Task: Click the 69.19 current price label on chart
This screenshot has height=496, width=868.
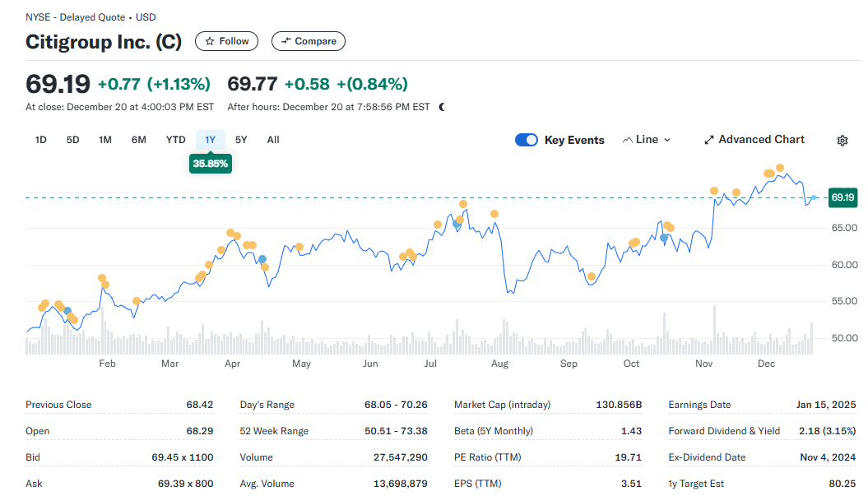Action: pyautogui.click(x=842, y=197)
